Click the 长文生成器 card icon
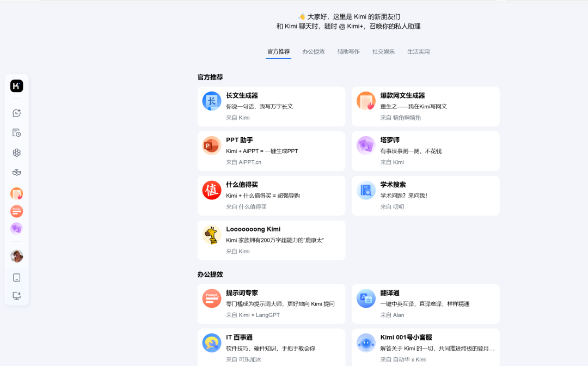 tap(211, 101)
